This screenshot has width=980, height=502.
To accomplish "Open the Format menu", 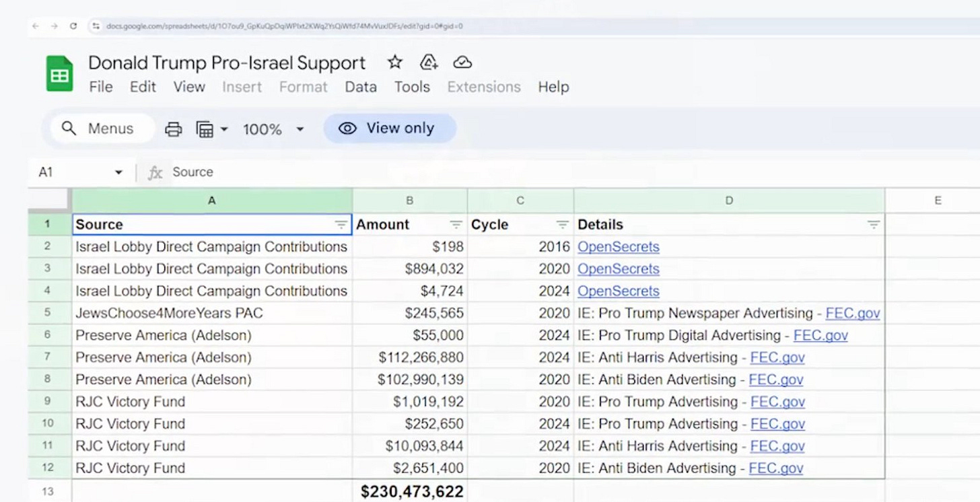I will (303, 87).
